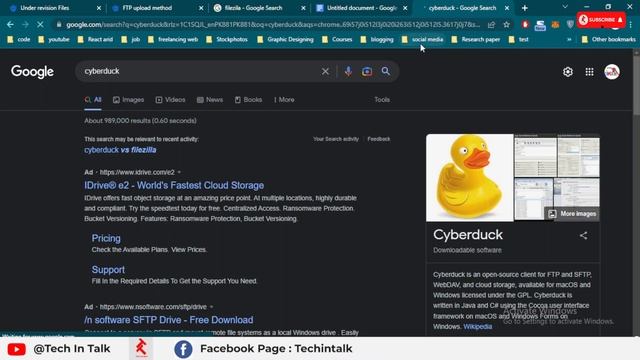Click the Subscribe overlay button
The width and height of the screenshot is (640, 360).
click(x=601, y=20)
